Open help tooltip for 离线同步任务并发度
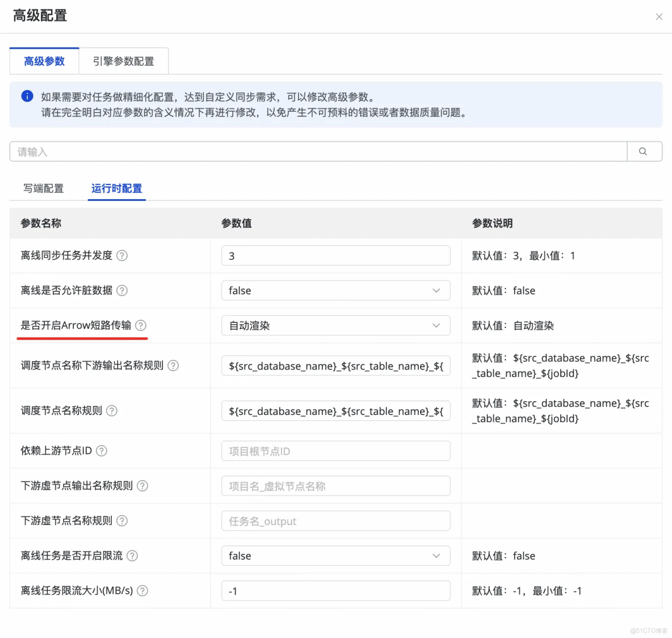 point(122,255)
